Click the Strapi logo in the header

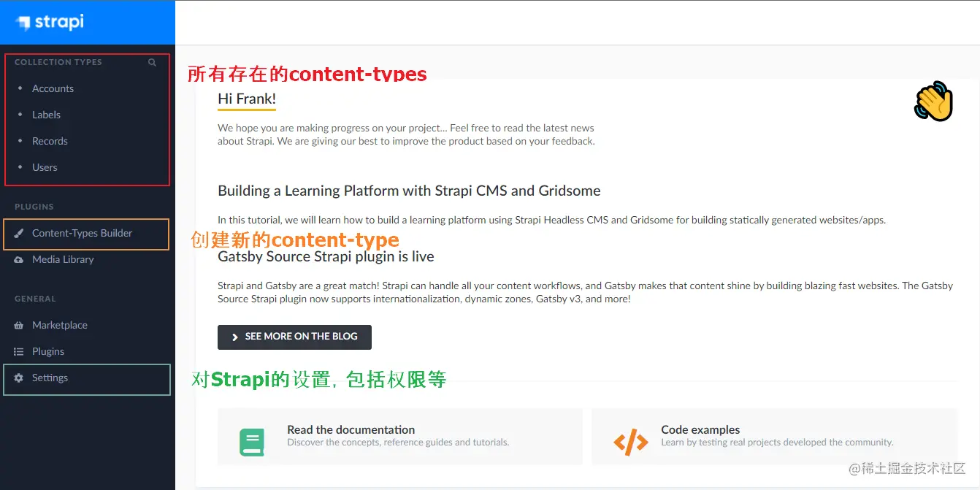point(50,23)
